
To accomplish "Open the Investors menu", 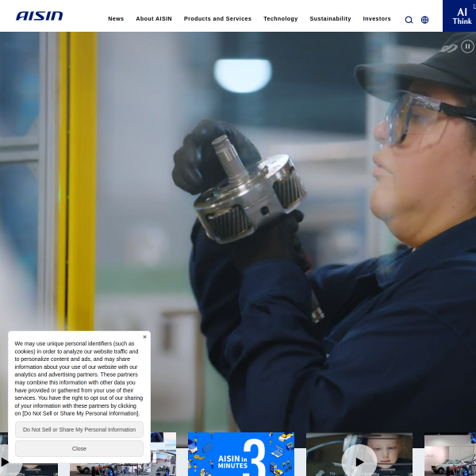I will click(x=377, y=19).
